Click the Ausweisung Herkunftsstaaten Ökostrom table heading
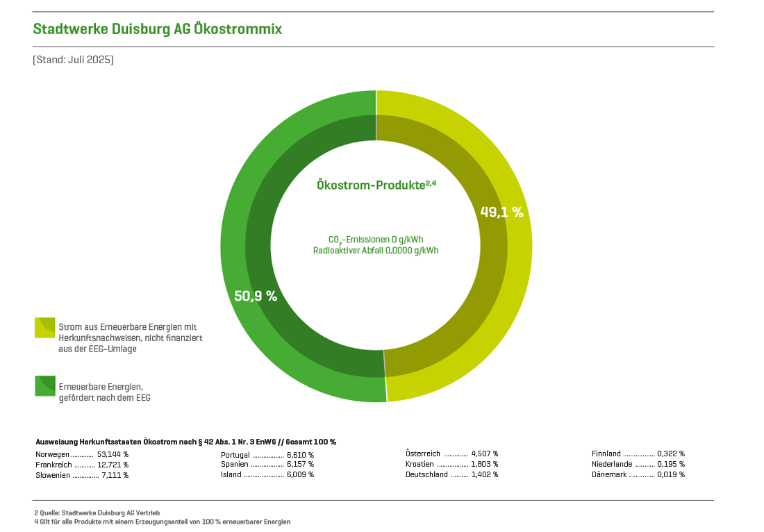This screenshot has width=764, height=532. (185, 442)
